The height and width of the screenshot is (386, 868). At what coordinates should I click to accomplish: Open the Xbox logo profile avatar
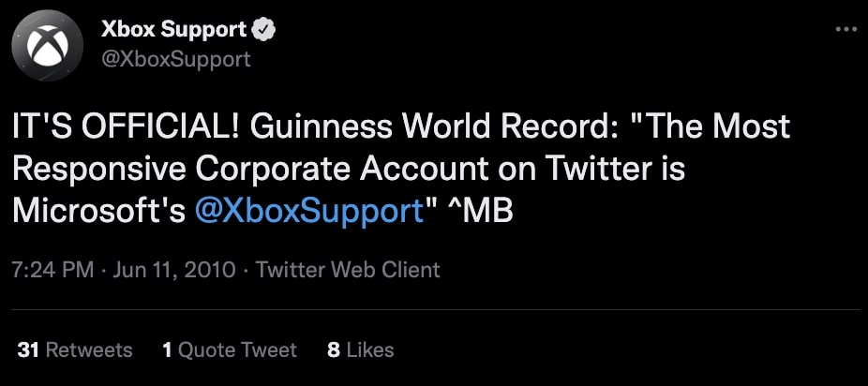point(48,45)
